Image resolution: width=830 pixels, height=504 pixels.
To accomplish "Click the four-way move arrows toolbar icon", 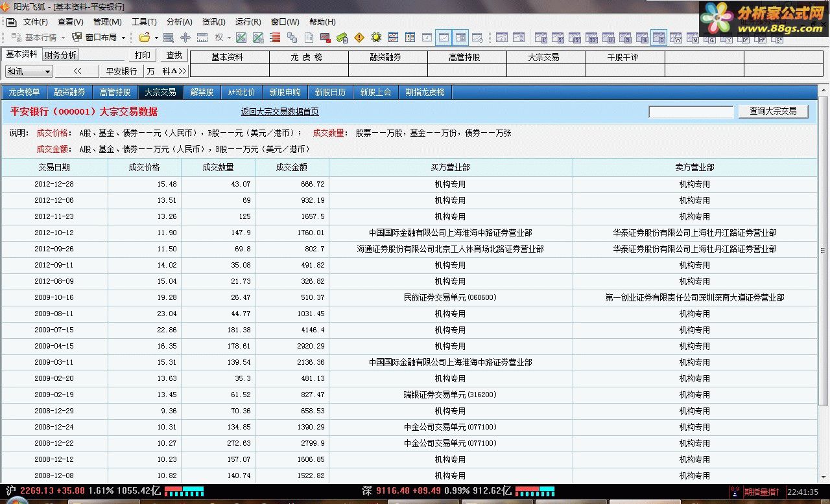I will (185, 38).
